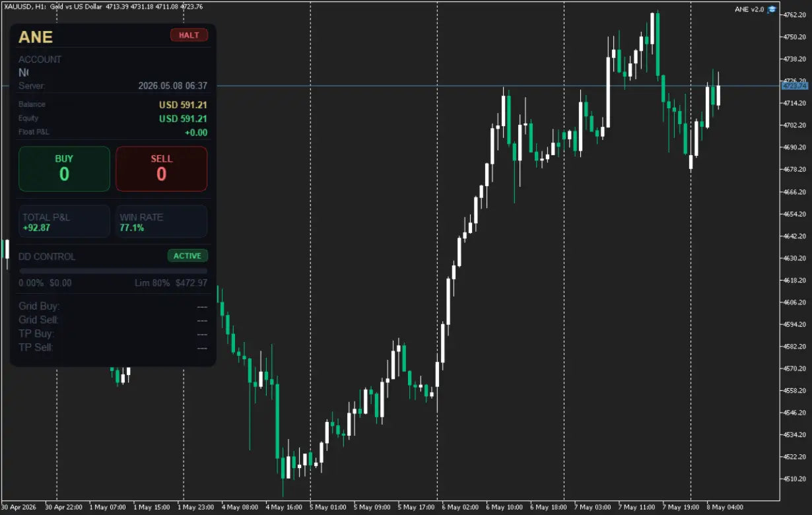Click the green BUY counter box
The image size is (812, 515).
coord(64,169)
